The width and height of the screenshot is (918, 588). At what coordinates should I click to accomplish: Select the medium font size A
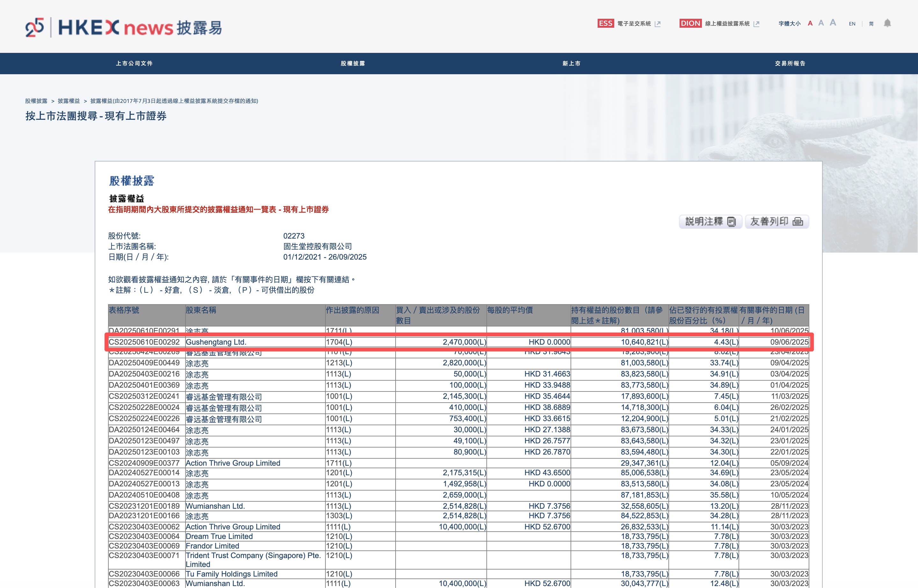pos(821,23)
